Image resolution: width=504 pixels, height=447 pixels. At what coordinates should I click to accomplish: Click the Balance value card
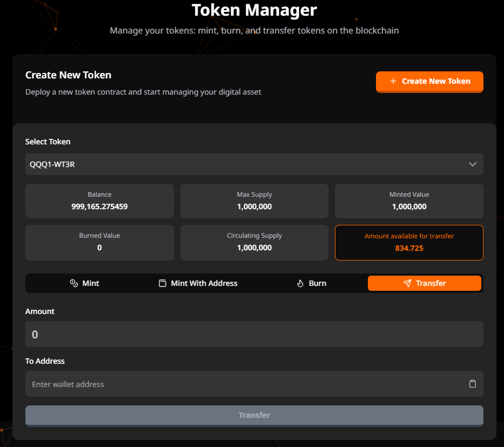99,201
